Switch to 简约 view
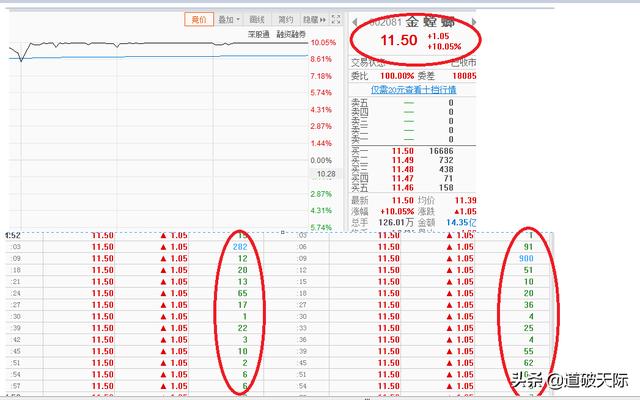The image size is (640, 400). (285, 19)
